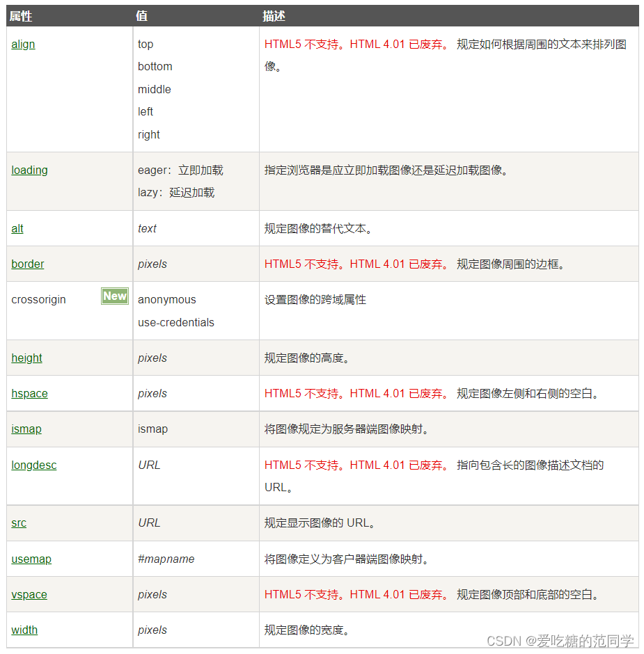Click the 'ismap' value cell text
The width and height of the screenshot is (644, 654).
click(x=152, y=429)
